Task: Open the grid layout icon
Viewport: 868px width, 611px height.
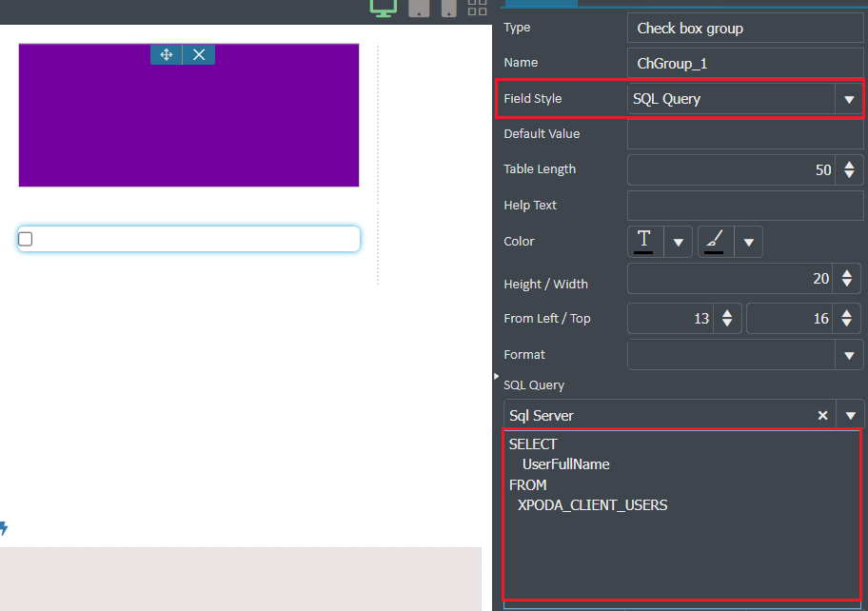Action: (477, 8)
